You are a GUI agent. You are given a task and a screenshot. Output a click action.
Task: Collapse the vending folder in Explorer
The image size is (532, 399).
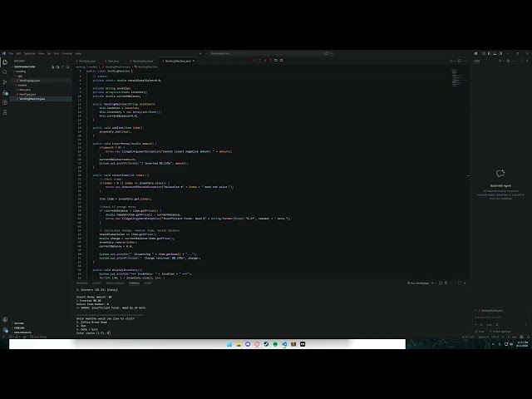click(21, 71)
